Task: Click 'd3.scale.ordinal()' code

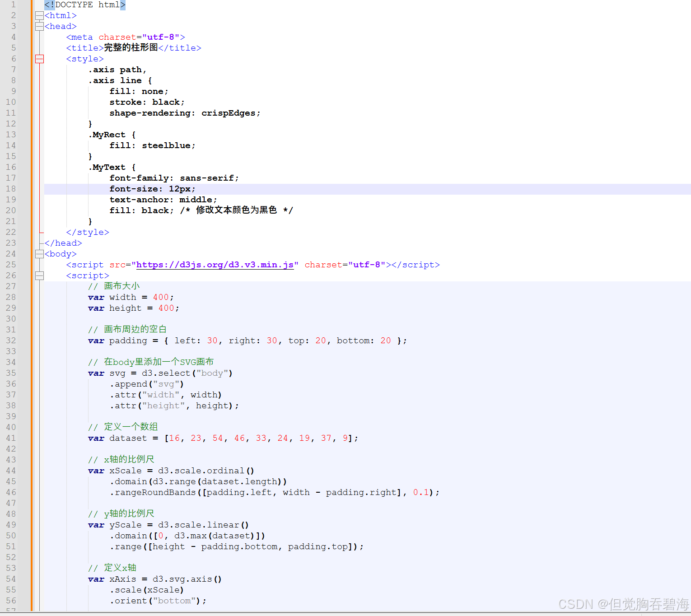Action: (x=206, y=471)
